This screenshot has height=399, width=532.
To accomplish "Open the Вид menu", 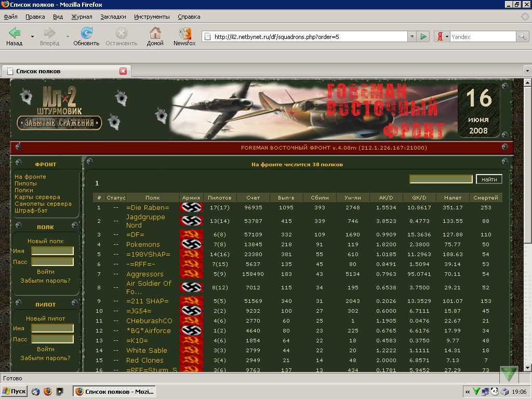I will pyautogui.click(x=58, y=17).
